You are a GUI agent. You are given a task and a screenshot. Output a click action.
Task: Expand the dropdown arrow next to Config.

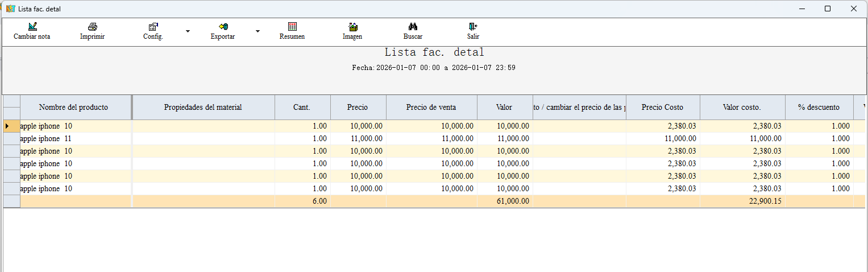[x=188, y=31]
